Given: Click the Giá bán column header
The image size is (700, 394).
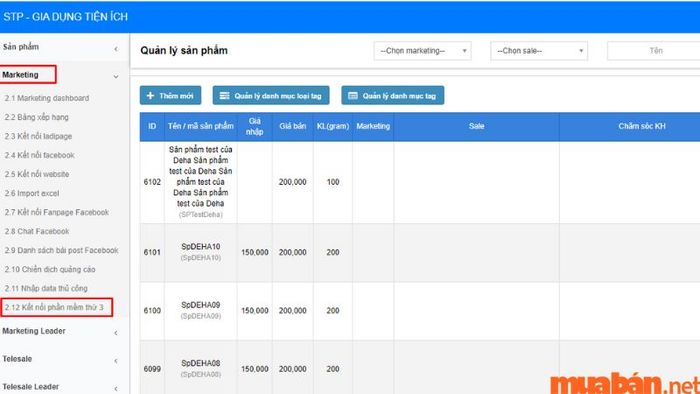Looking at the screenshot, I should (x=293, y=127).
